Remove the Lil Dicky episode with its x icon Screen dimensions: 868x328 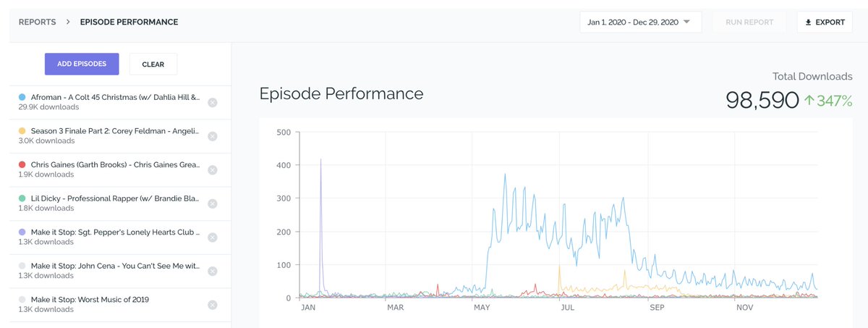point(212,204)
